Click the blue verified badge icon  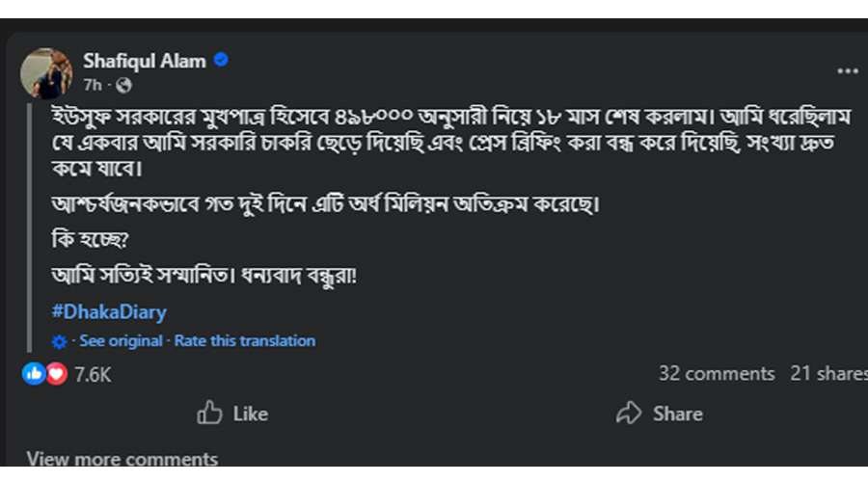(x=221, y=61)
